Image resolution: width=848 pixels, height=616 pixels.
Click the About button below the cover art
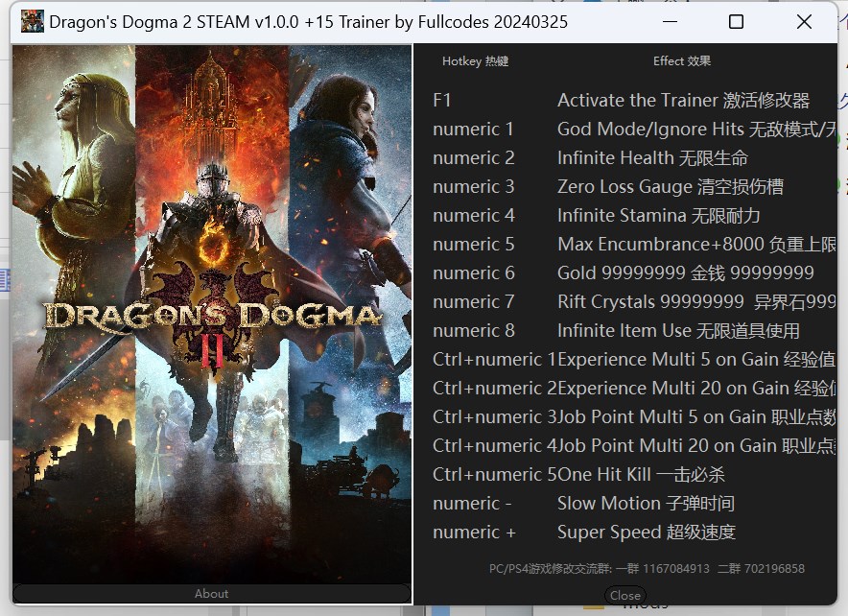[211, 593]
